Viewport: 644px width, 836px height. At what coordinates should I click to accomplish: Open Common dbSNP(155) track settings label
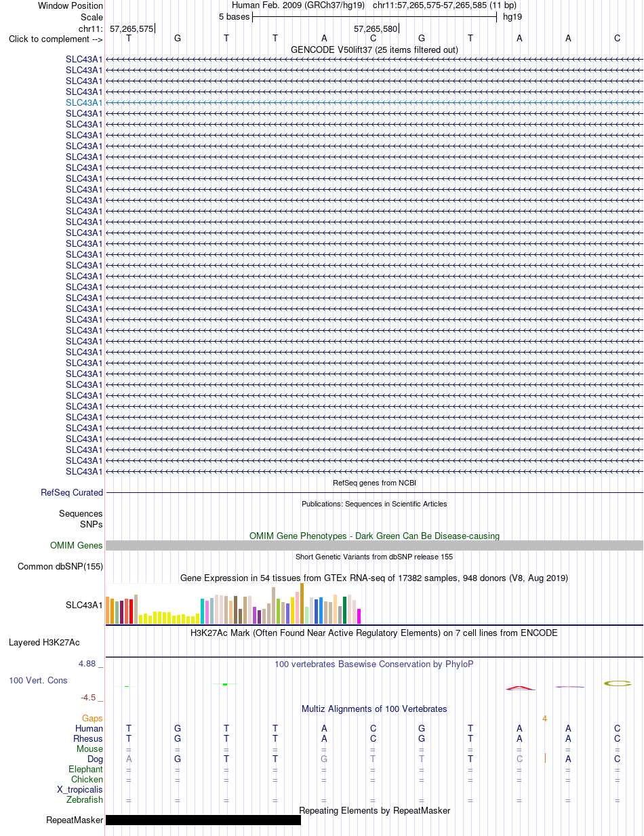60,567
